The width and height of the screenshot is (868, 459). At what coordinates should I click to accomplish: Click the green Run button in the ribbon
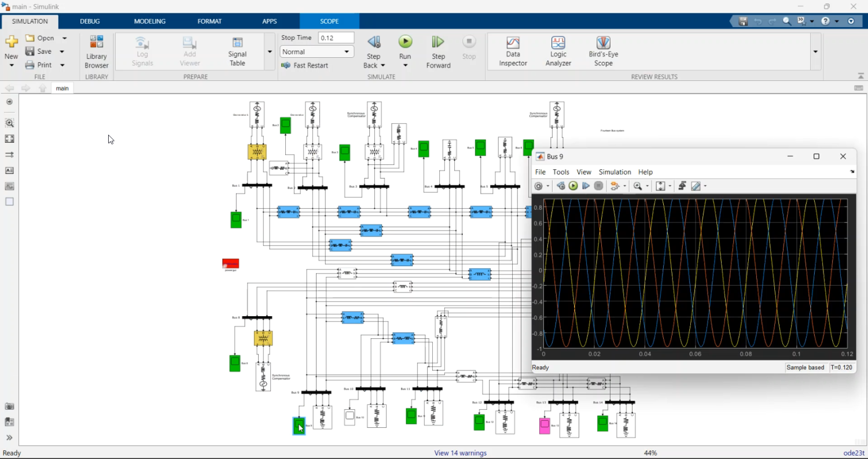click(405, 42)
